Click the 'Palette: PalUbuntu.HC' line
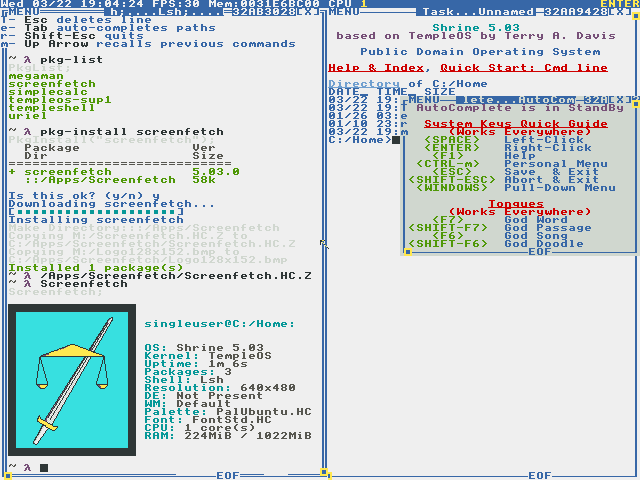Screen dimensions: 640x480 point(228,412)
